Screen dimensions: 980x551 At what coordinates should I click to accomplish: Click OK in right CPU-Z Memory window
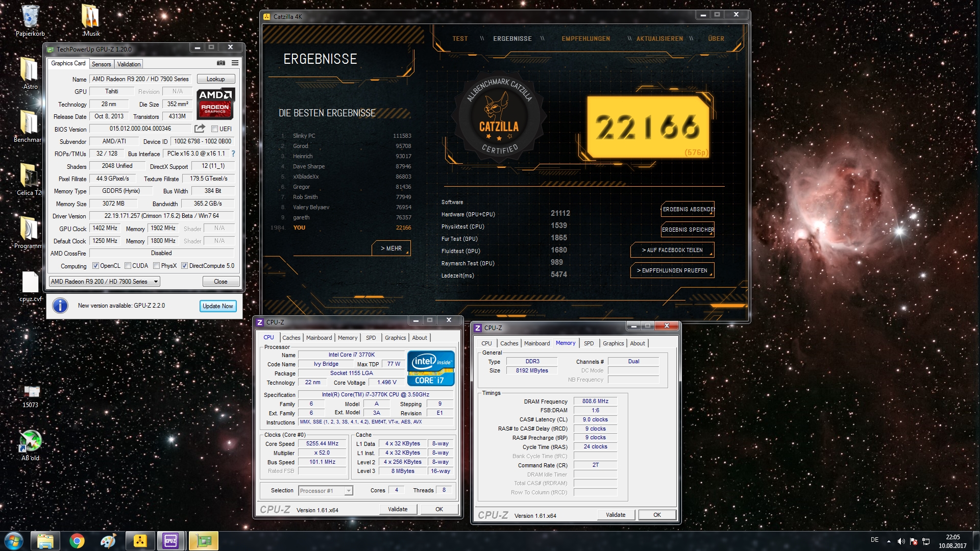[657, 515]
